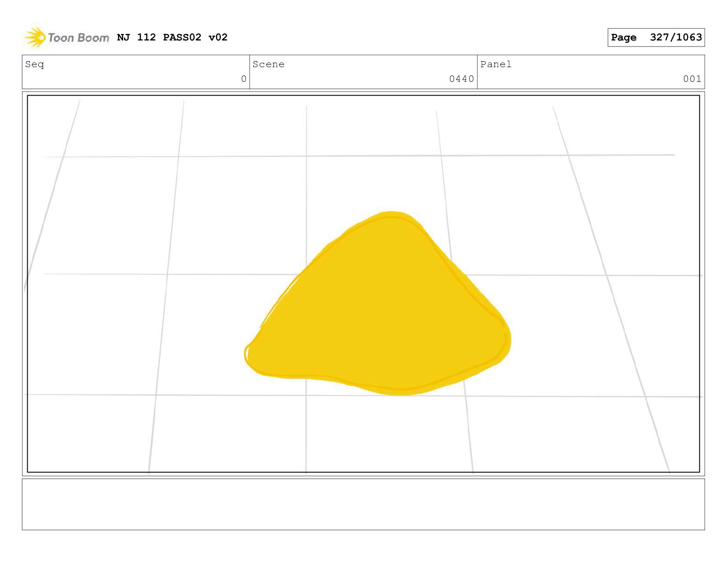Click the 'Page 327/1063' box

coord(656,37)
